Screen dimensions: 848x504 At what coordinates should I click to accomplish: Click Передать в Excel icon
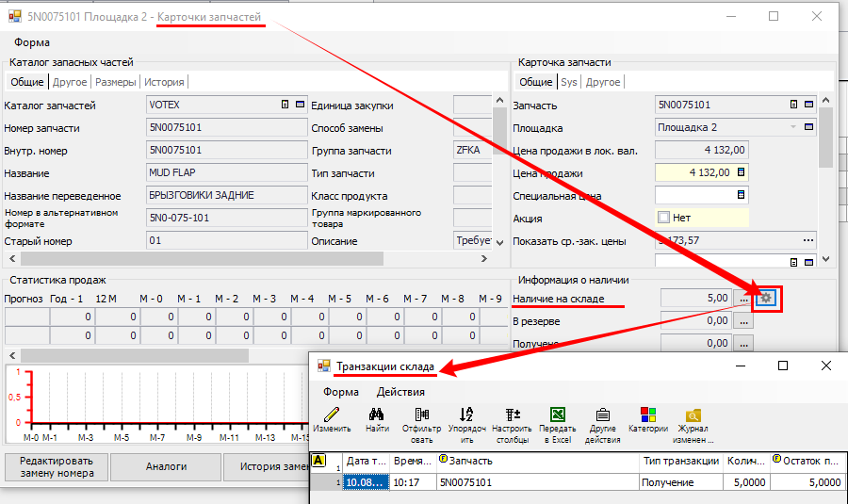pos(557,415)
